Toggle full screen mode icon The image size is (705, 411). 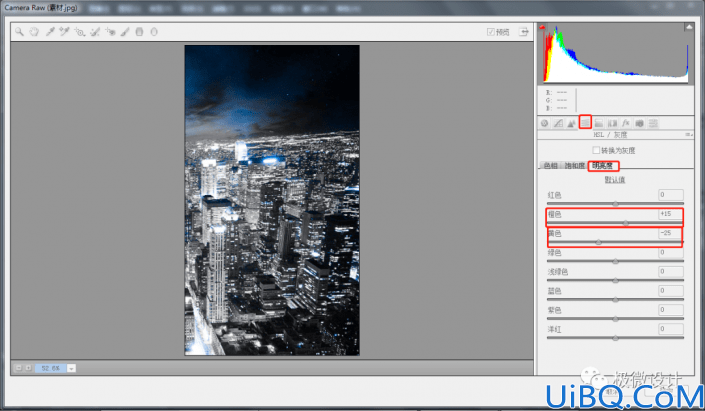[524, 31]
